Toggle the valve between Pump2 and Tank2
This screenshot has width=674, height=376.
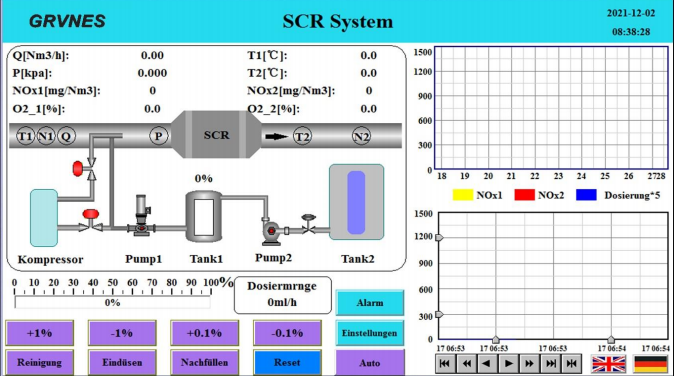point(308,224)
